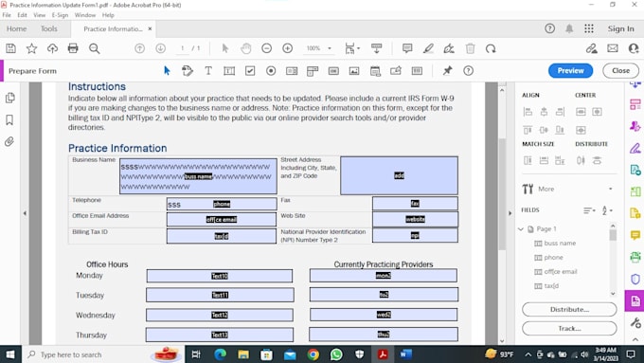
Task: Open the fields sort order dropdown
Action: [x=589, y=210]
